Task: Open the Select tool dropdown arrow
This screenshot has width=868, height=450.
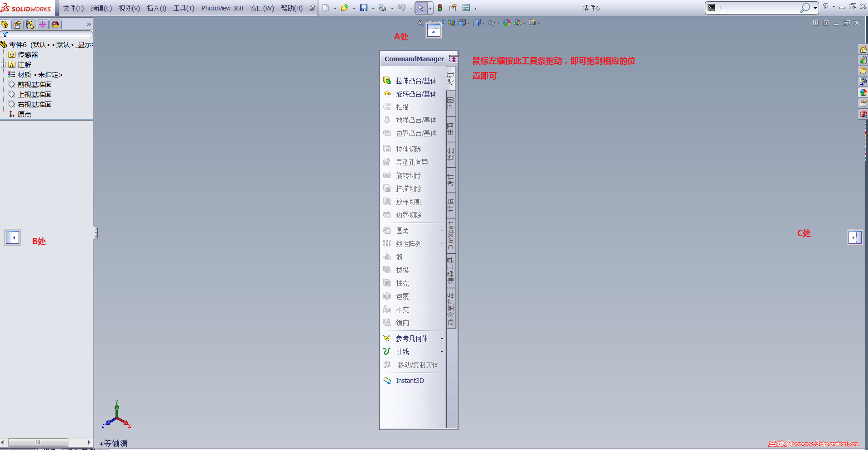Action: pos(430,9)
